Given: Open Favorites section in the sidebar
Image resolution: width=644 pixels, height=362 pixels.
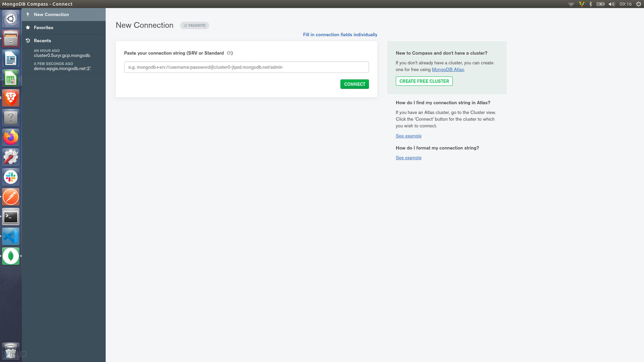Looking at the screenshot, I should [x=64, y=28].
